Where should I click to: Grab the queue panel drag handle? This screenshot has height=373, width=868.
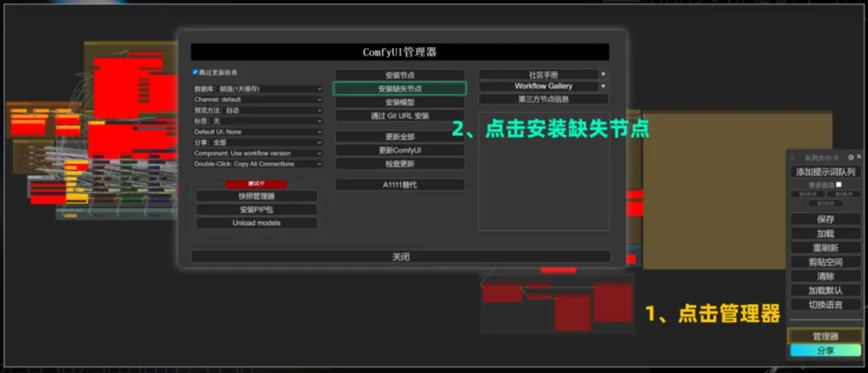tap(792, 157)
